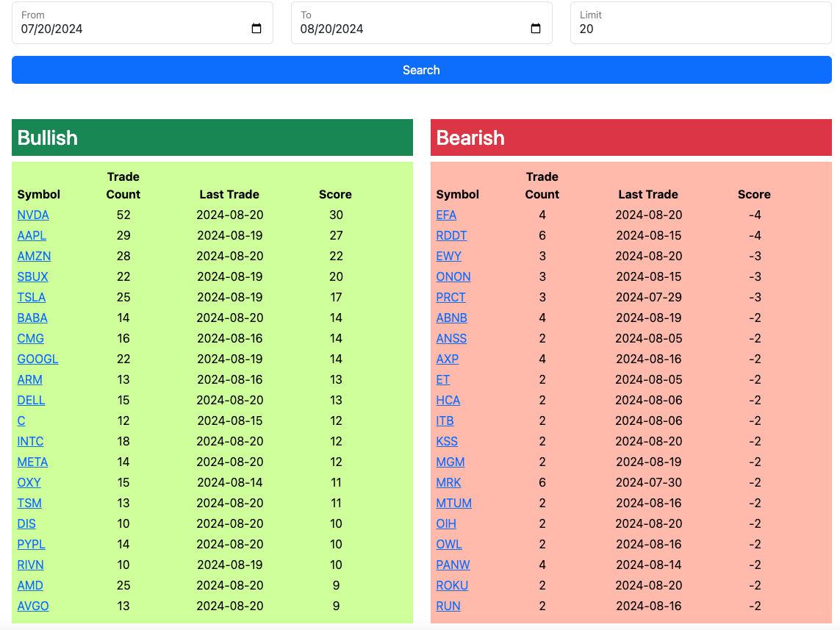Focus the Limit input field
The width and height of the screenshot is (840, 630).
pos(700,23)
